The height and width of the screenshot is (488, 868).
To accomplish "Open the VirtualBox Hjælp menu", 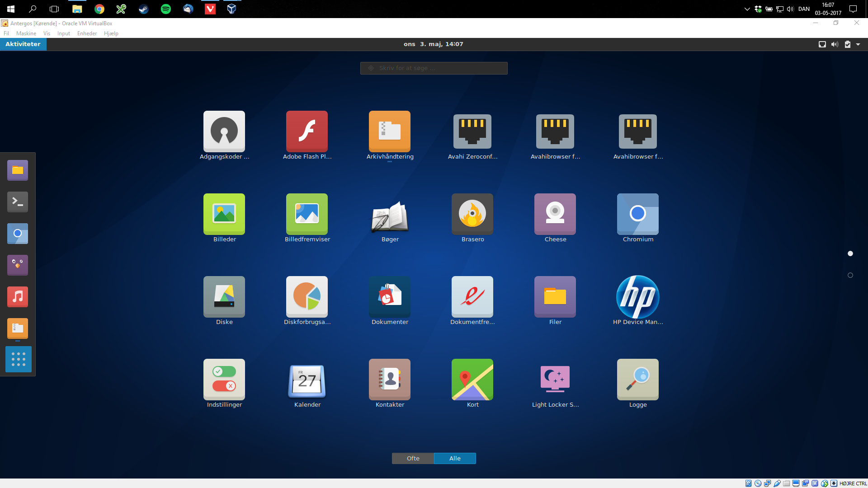I will point(111,33).
